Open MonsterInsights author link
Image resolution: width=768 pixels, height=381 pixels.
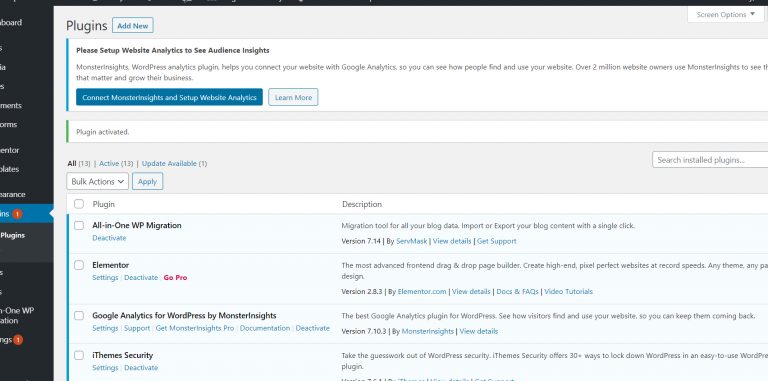point(428,332)
